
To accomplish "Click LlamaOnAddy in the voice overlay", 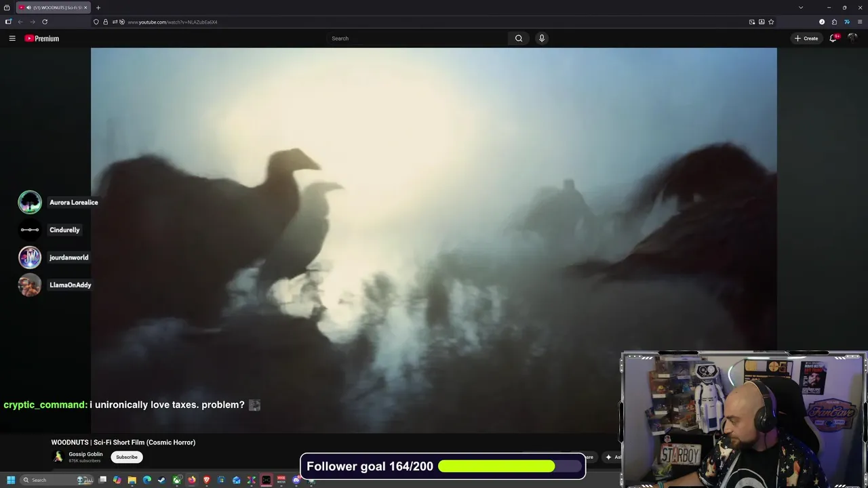I will (x=70, y=285).
